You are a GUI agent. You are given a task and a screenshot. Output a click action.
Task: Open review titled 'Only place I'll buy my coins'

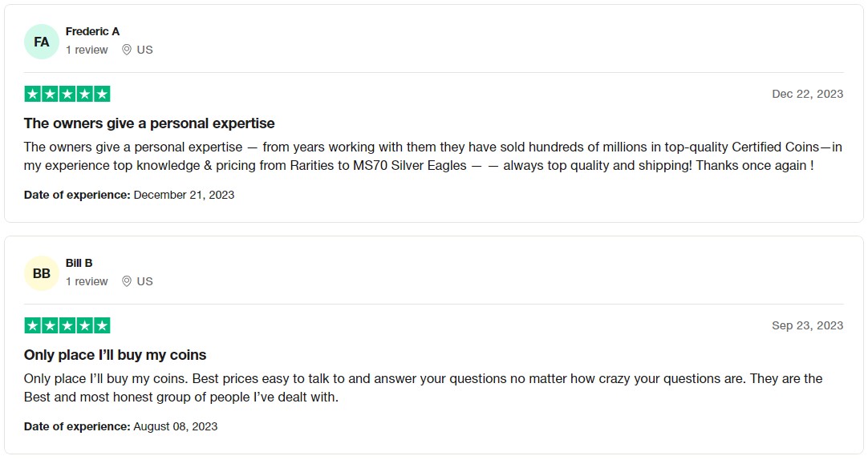[116, 355]
